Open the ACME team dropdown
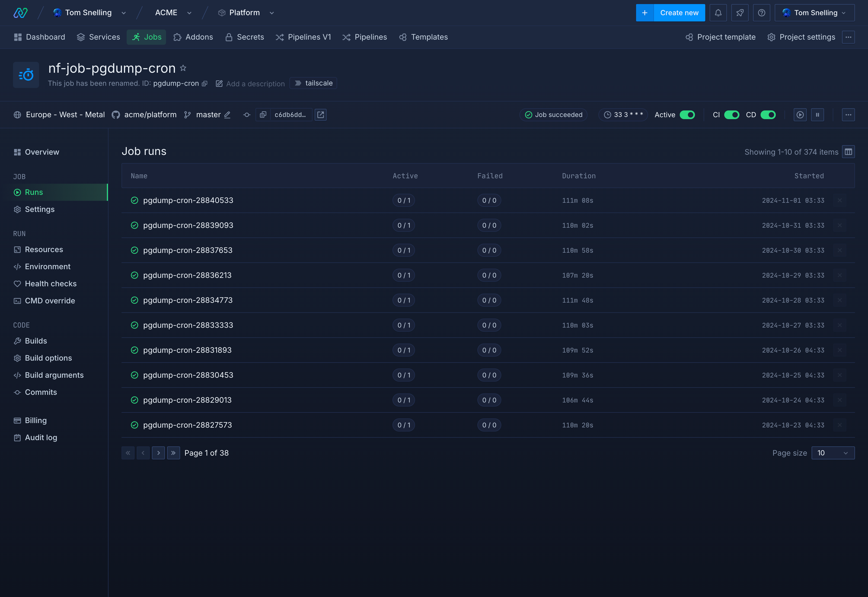 click(x=173, y=13)
